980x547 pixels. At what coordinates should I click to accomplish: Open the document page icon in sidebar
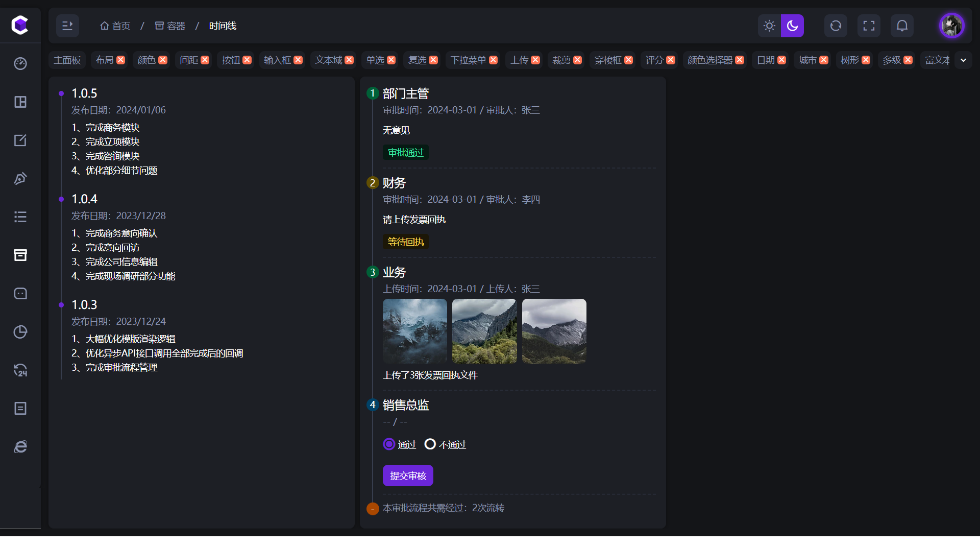(20, 408)
